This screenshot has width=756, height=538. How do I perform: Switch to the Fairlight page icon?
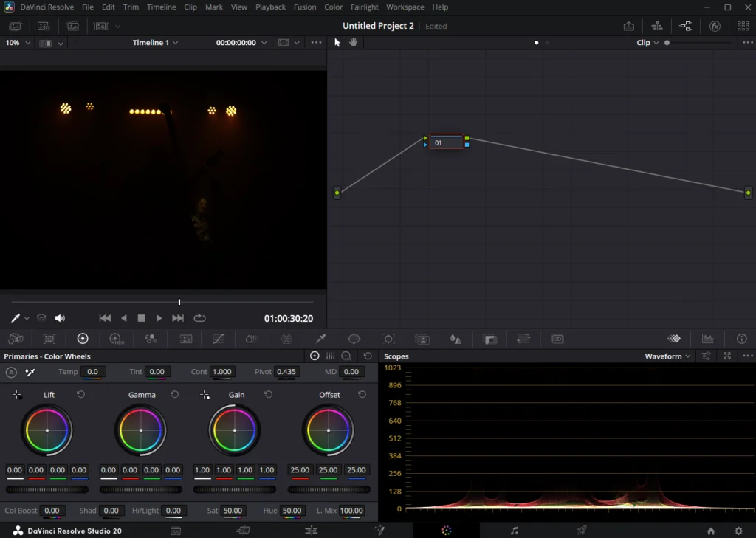coord(515,531)
